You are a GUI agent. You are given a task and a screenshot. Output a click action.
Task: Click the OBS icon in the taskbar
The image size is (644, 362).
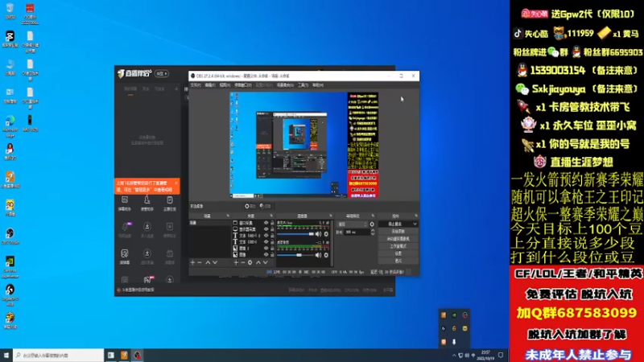click(137, 356)
